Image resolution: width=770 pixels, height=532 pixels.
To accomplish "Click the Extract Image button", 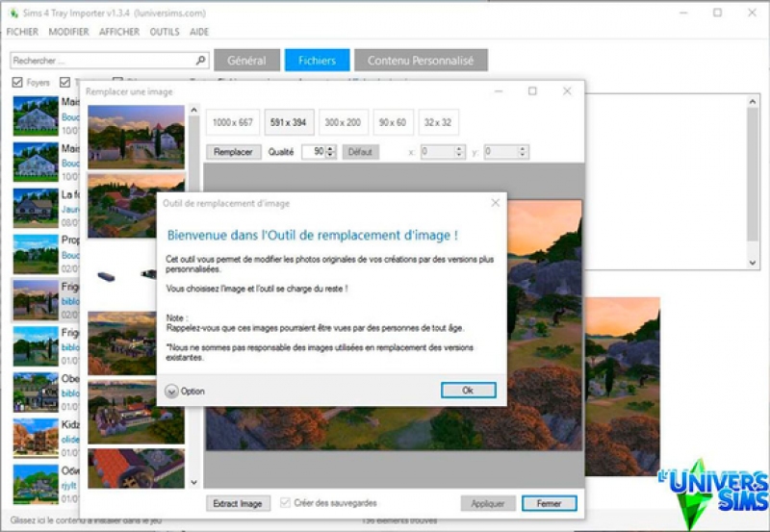I will (238, 503).
